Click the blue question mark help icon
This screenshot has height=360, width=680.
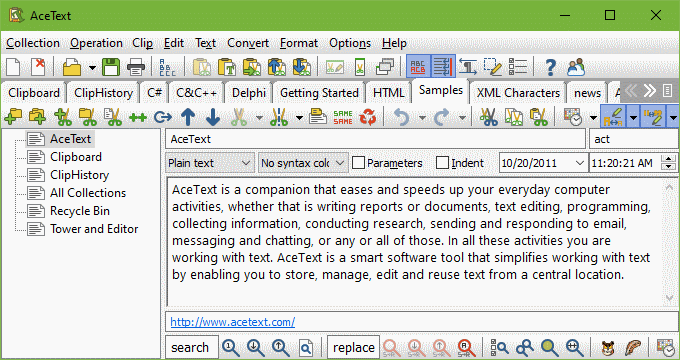pyautogui.click(x=550, y=67)
